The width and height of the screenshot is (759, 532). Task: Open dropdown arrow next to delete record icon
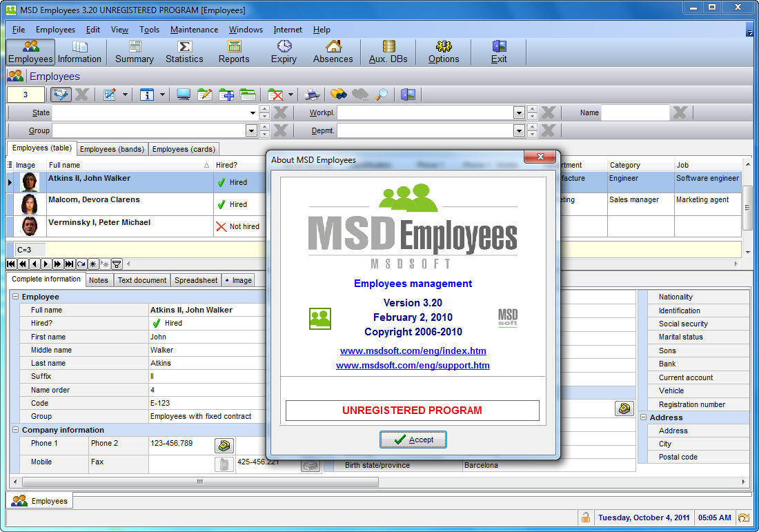click(290, 95)
